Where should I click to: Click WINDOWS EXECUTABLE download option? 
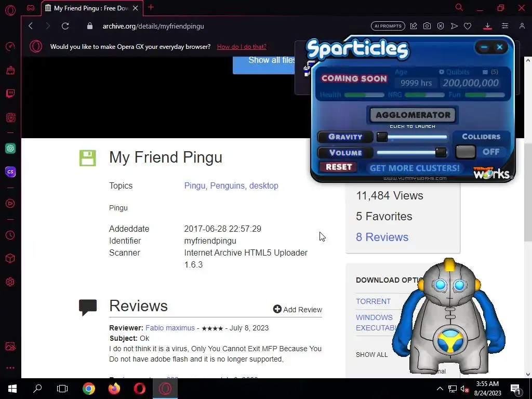(x=376, y=323)
